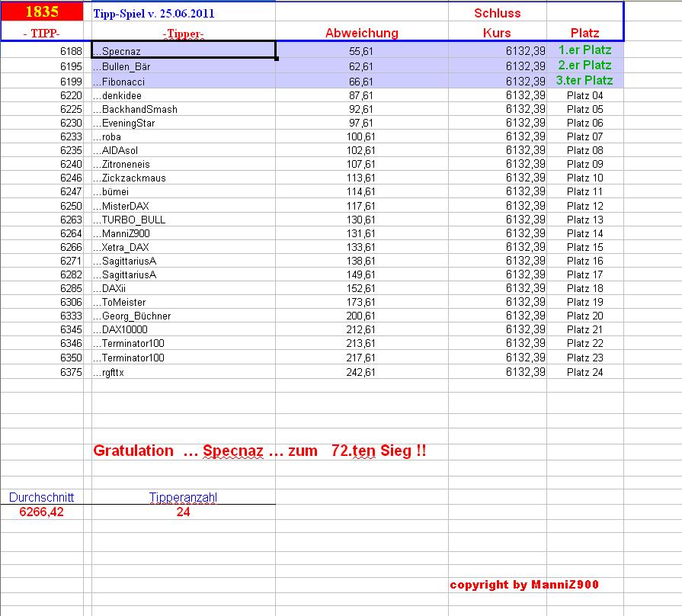
Task: Select the deviation cell 55,61
Action: point(361,51)
